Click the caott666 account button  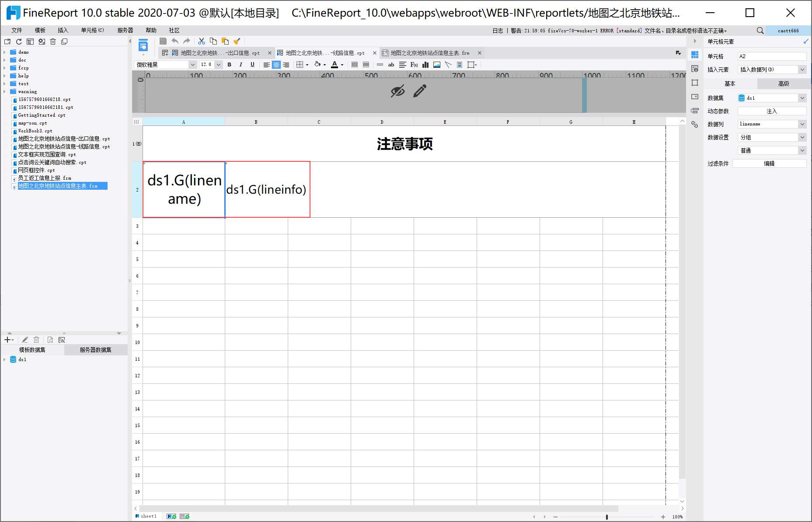(788, 31)
